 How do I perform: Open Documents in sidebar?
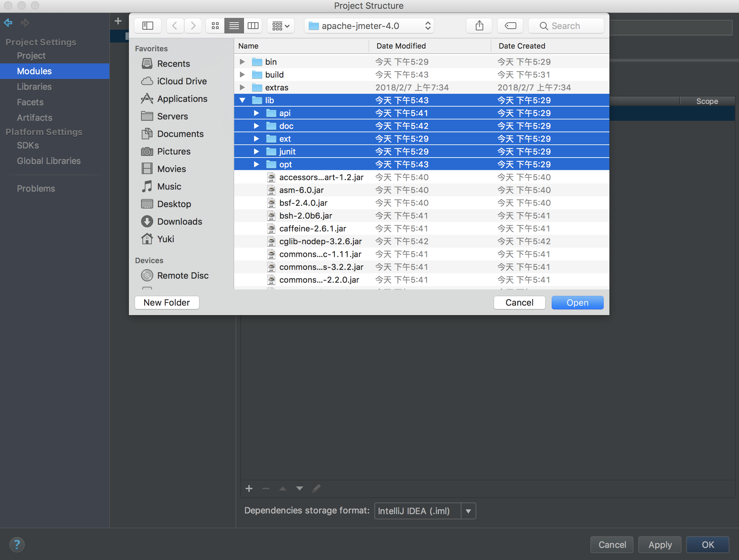point(172,134)
